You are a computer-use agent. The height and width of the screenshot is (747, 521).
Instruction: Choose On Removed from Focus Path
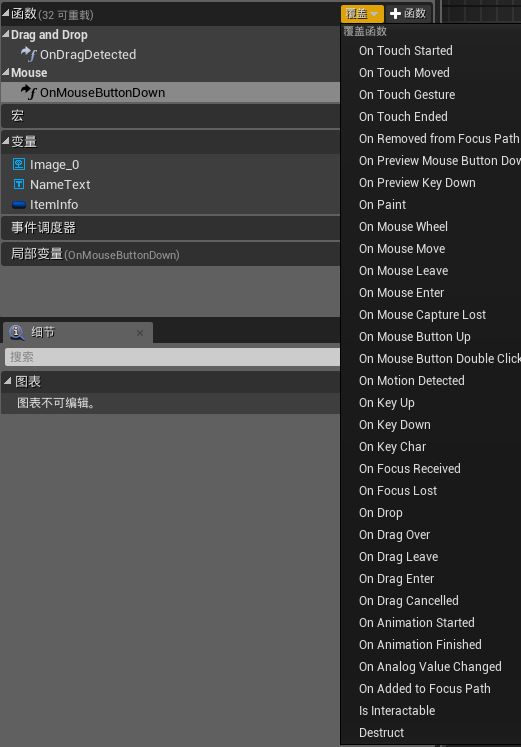pos(439,139)
